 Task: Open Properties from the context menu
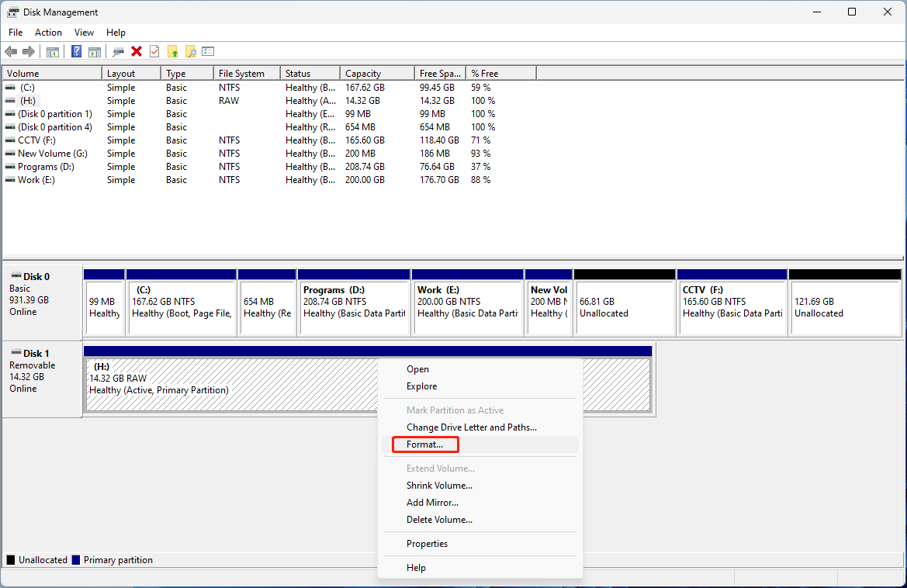(480, 544)
